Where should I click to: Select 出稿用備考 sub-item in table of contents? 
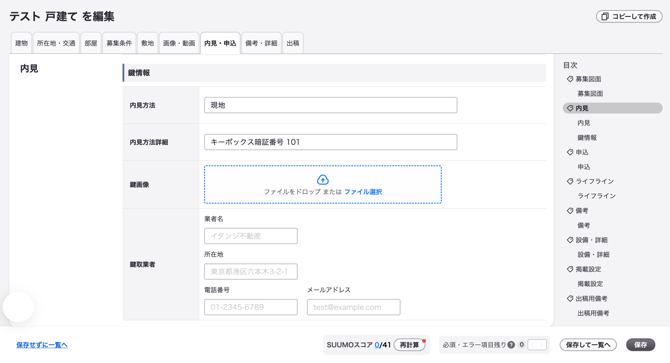[x=593, y=313]
